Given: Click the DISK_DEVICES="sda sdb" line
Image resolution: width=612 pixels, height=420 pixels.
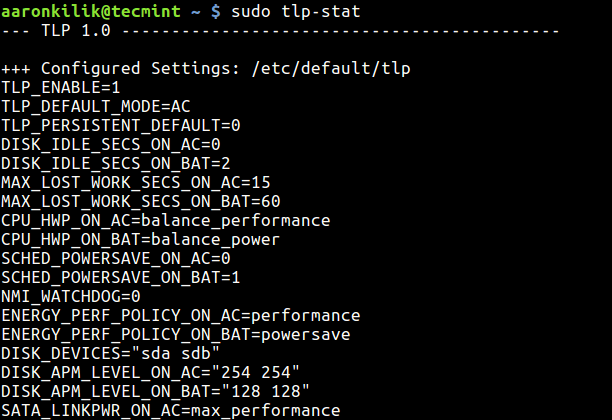Looking at the screenshot, I should click(x=110, y=354).
